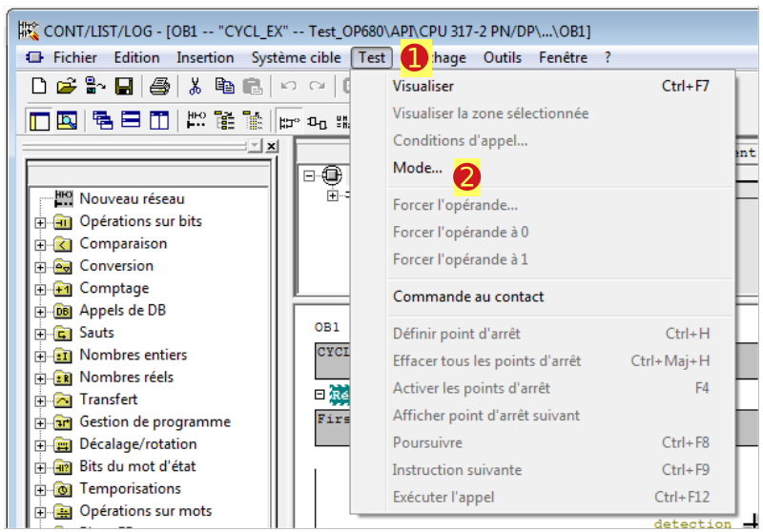Screen dimensions: 763x532
Task: Click the Save floppy disk icon
Action: [124, 87]
